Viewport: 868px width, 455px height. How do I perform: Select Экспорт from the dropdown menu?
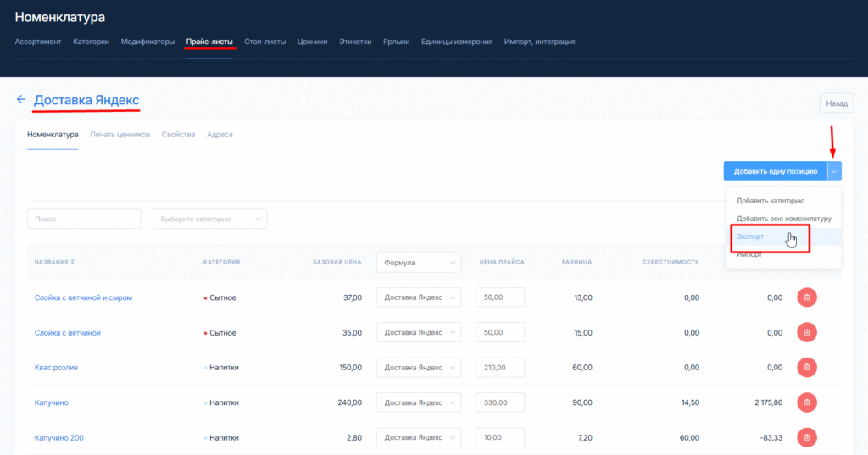pos(750,236)
